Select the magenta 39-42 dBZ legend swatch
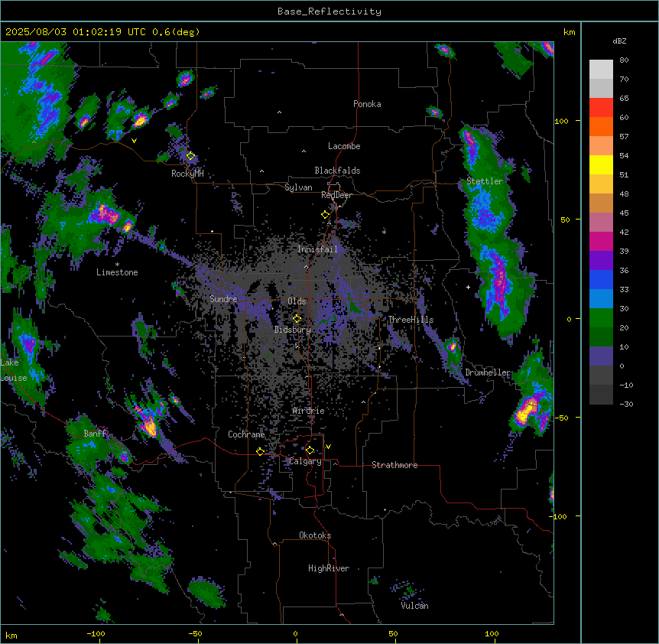This screenshot has height=644, width=659. click(601, 242)
